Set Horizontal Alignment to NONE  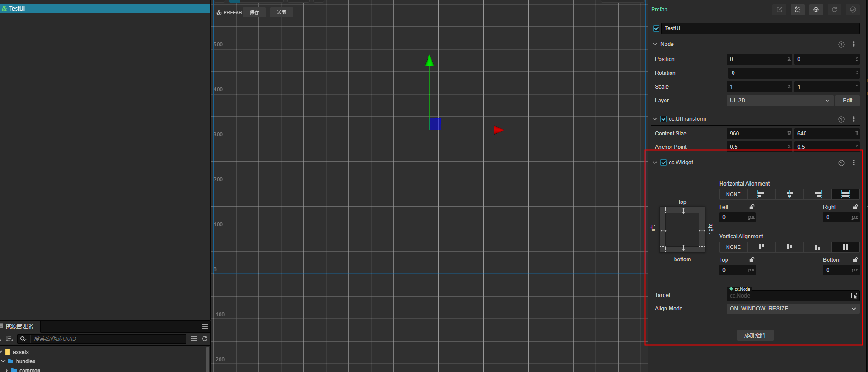pos(733,194)
